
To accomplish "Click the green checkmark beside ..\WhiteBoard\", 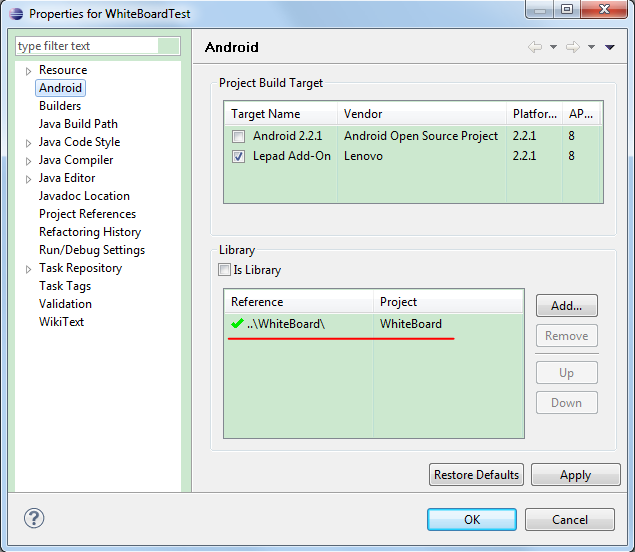I will click(x=237, y=323).
